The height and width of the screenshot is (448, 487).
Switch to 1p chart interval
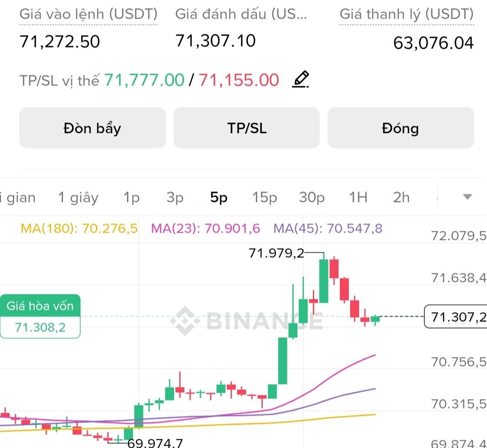(x=132, y=197)
